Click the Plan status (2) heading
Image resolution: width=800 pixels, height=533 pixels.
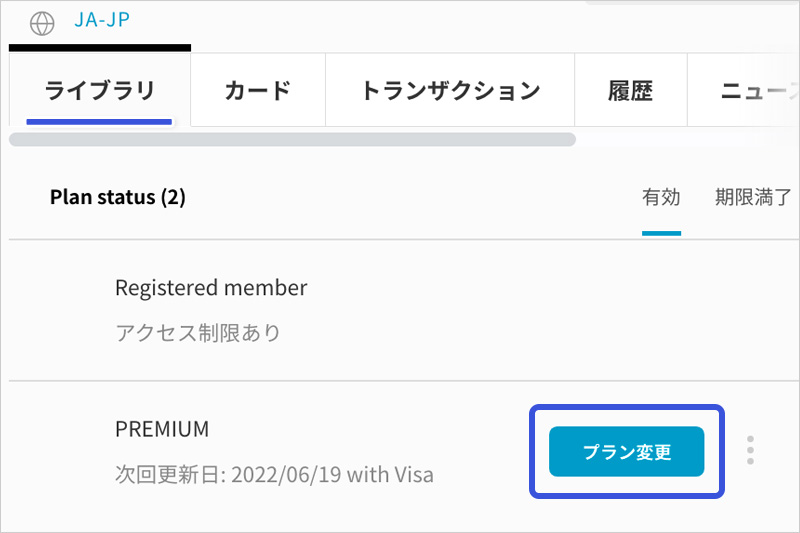point(118,197)
